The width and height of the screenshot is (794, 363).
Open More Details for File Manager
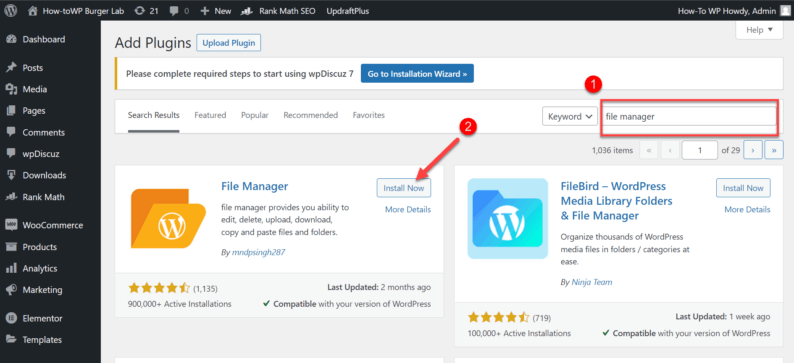point(408,209)
